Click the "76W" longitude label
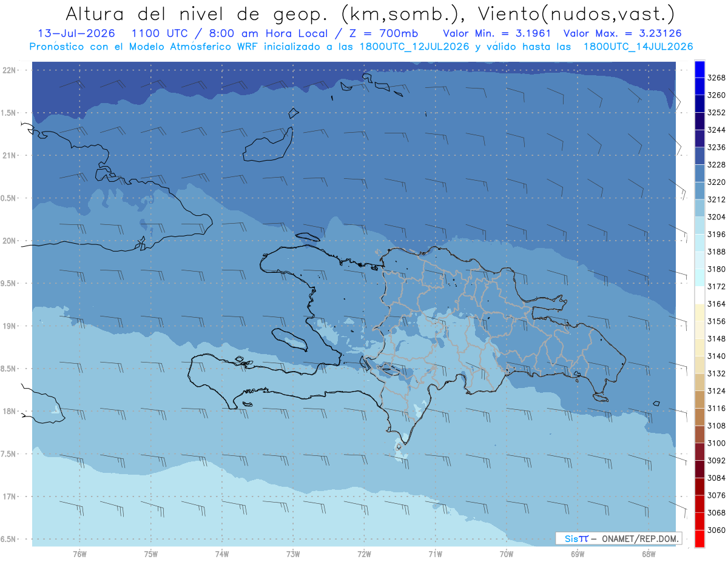The height and width of the screenshot is (562, 728). pyautogui.click(x=79, y=554)
